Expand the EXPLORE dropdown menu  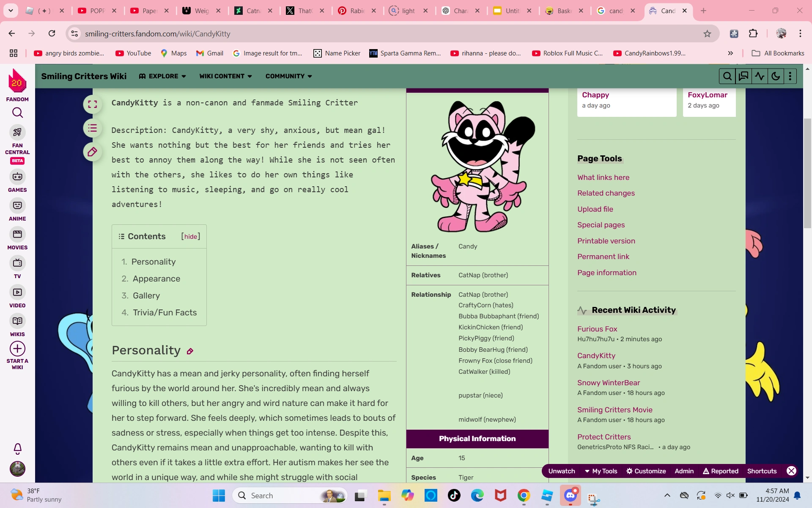[163, 76]
